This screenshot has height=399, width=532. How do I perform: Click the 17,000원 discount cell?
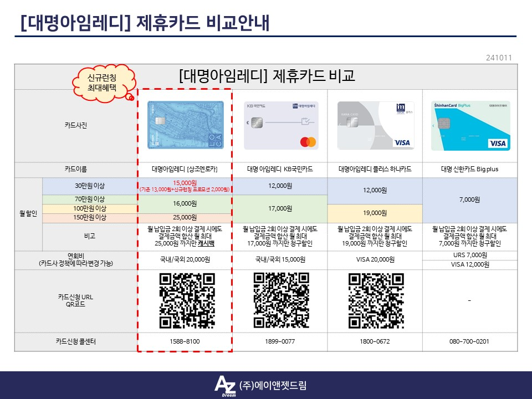point(280,208)
